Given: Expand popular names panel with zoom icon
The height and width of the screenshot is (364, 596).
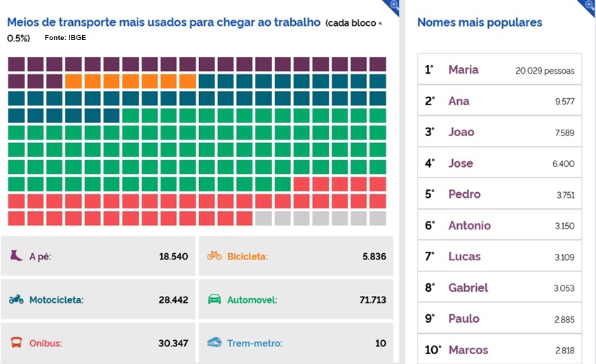Looking at the screenshot, I should coord(590,5).
